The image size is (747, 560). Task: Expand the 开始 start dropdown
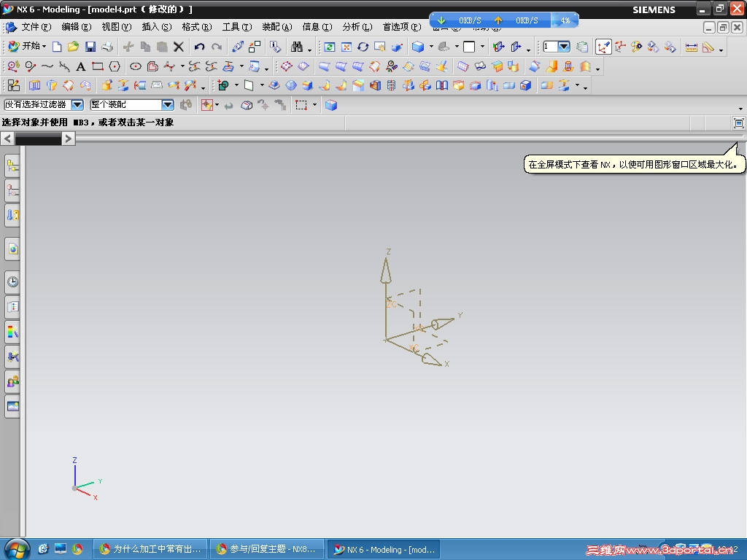28,46
